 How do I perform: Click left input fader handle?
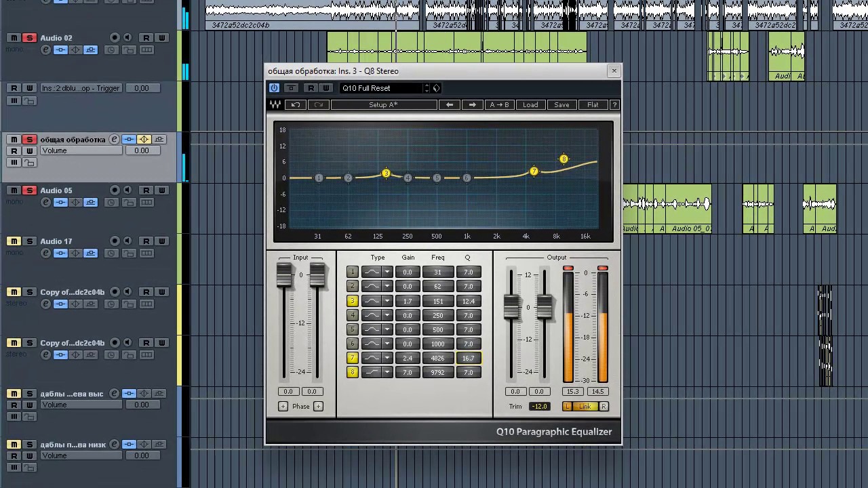284,275
